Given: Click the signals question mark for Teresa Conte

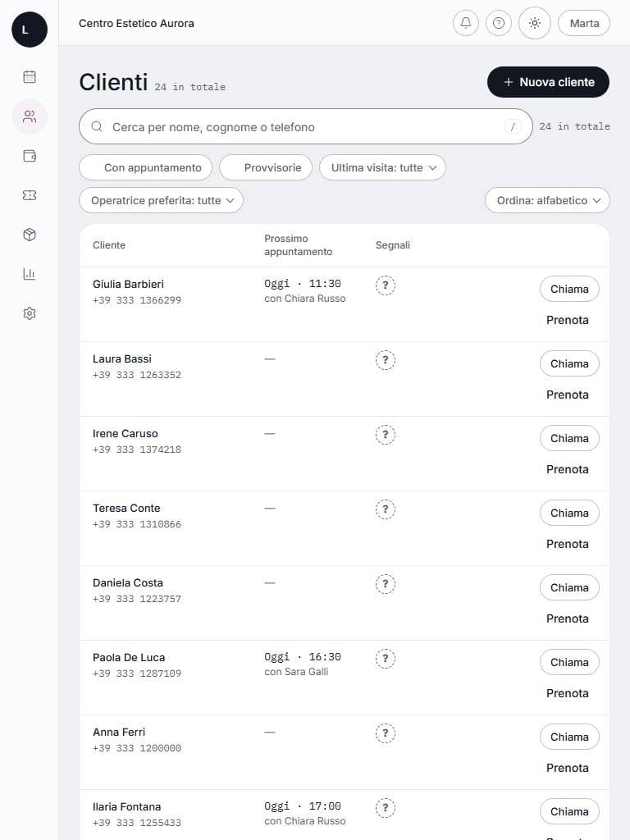Looking at the screenshot, I should [386, 509].
